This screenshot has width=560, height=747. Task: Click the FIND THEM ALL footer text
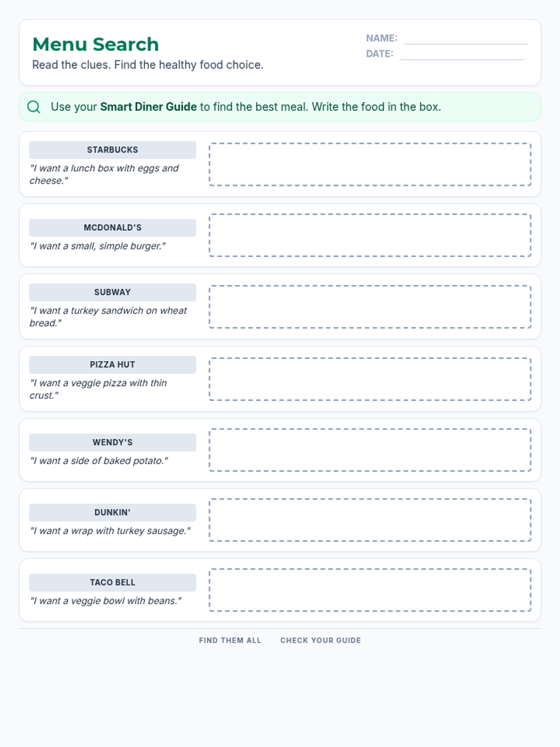(230, 641)
